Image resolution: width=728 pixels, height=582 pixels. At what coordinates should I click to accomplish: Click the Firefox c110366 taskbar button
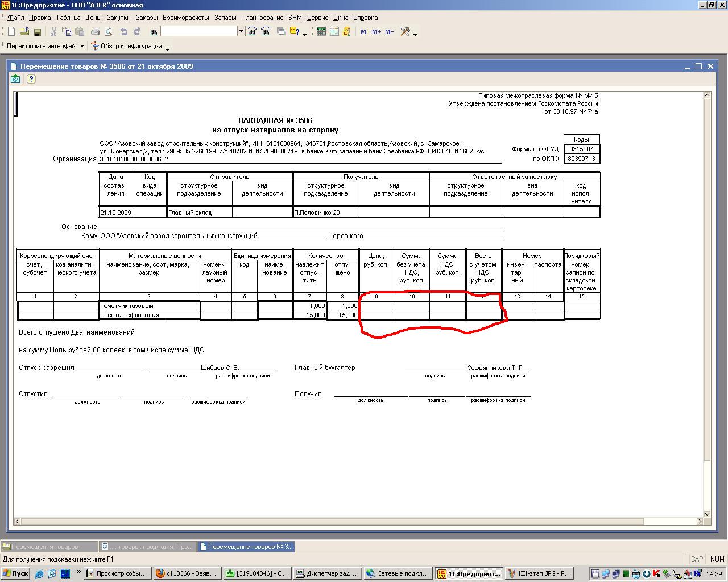(x=187, y=573)
